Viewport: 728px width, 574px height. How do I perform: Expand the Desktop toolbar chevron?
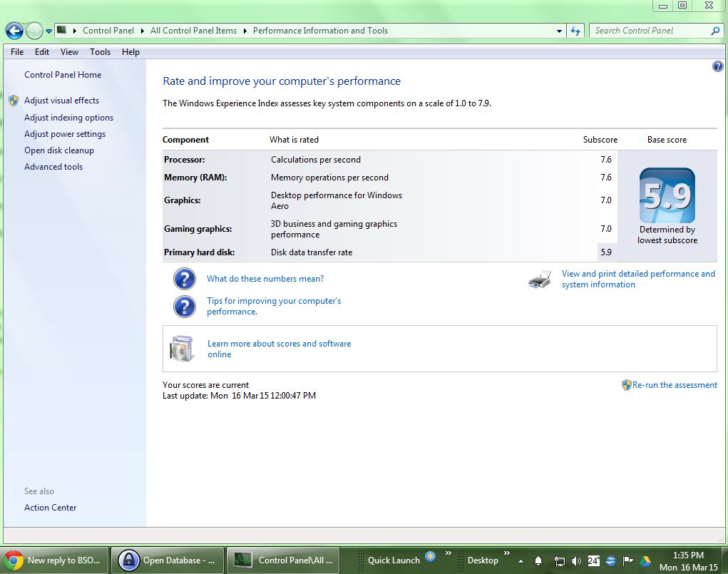click(506, 553)
